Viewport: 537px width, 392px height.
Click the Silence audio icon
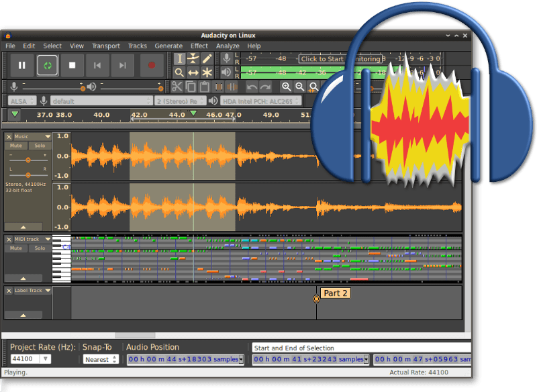tap(232, 87)
